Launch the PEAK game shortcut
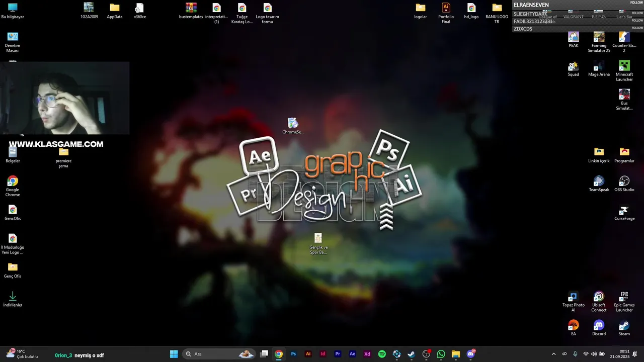 574,40
